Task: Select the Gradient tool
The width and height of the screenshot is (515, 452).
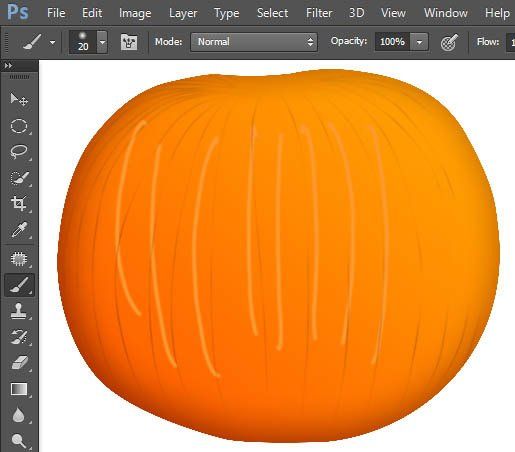Action: 19,389
